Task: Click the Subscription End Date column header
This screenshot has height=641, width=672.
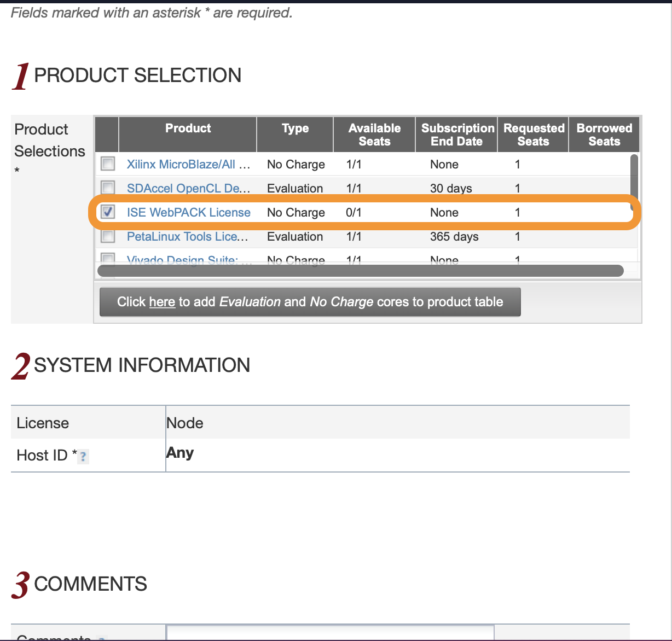Action: point(456,134)
